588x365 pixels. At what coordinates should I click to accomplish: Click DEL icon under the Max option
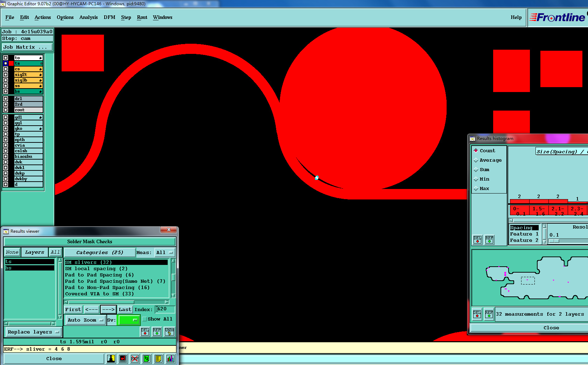click(x=477, y=239)
